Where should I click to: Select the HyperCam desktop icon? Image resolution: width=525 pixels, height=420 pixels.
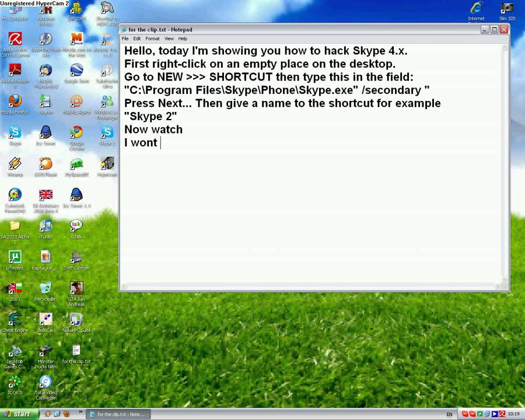click(x=107, y=167)
